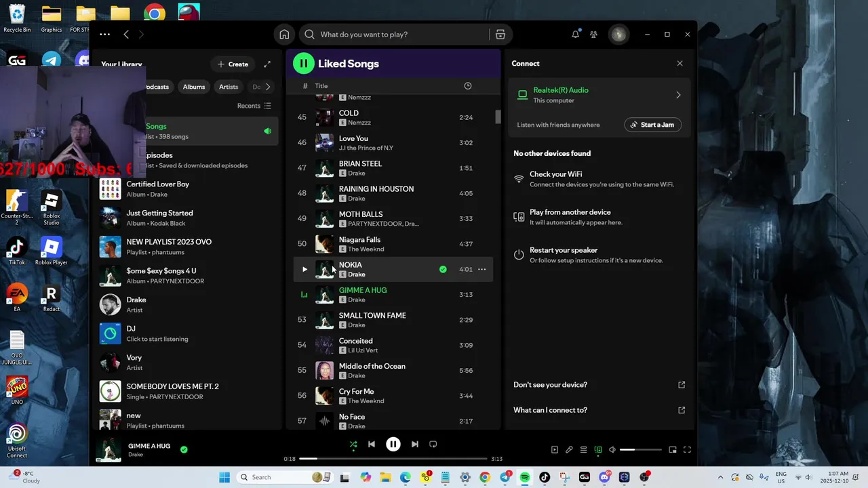Viewport: 868px width, 488px height.
Task: Select the Niagara Falls track
Action: coord(393,244)
